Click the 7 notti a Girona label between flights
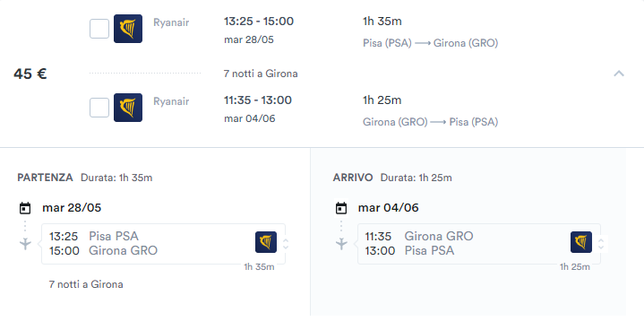644x330 pixels. pyautogui.click(x=261, y=74)
